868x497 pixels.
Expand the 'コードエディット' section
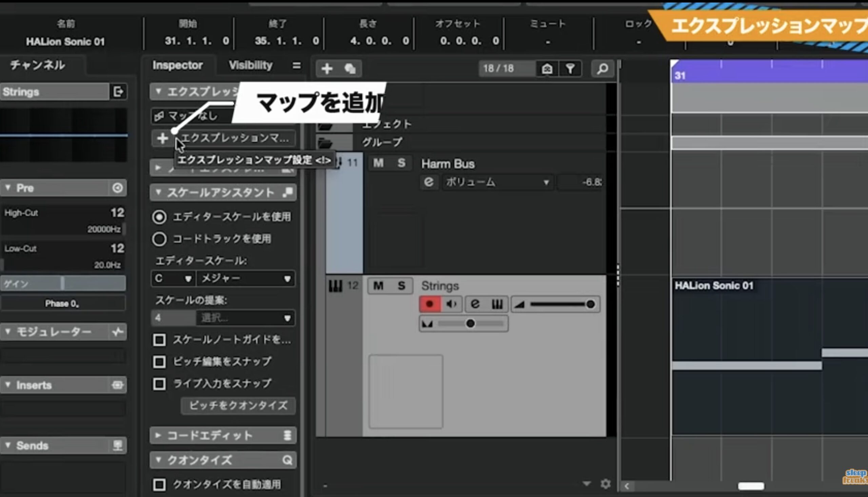(x=209, y=435)
